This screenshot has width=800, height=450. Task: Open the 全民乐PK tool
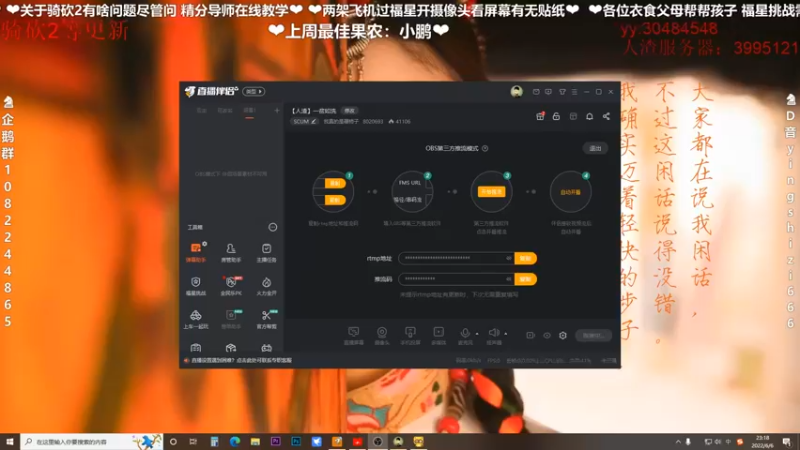tap(231, 286)
